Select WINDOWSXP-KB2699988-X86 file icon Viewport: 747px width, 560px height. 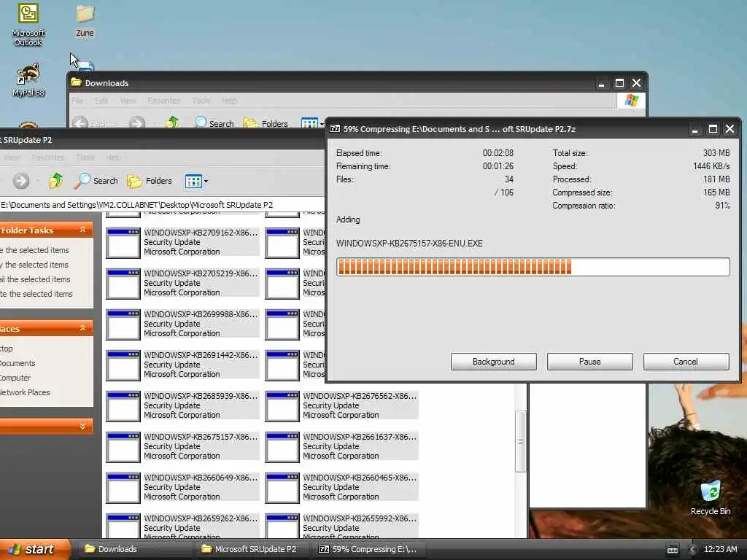(123, 324)
